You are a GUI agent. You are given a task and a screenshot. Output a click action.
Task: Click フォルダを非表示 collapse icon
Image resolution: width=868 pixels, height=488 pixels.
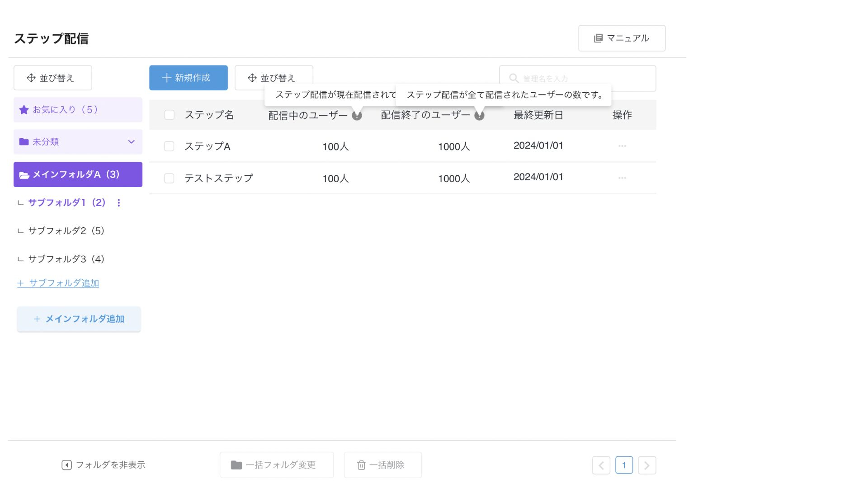click(66, 465)
